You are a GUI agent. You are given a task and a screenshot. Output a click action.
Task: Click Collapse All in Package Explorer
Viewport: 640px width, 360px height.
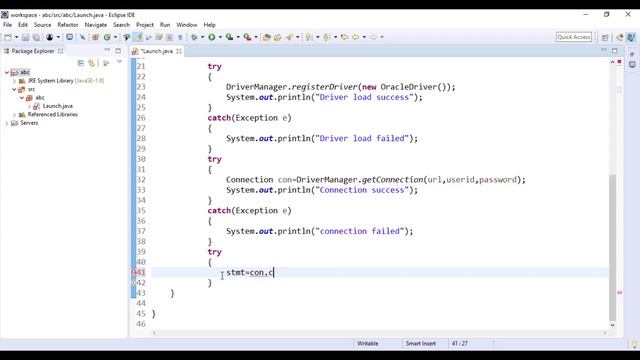(x=80, y=63)
